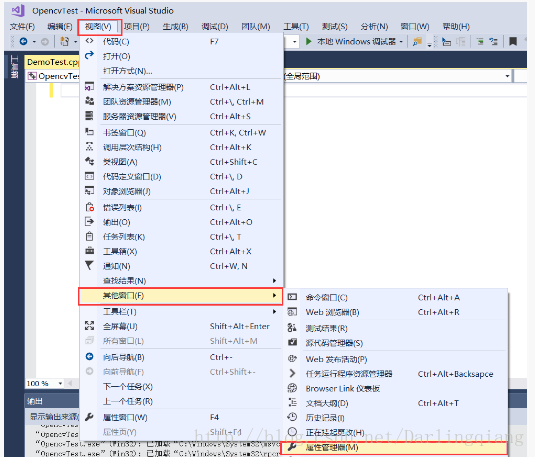Click the find in files toolbar icon

tap(417, 42)
